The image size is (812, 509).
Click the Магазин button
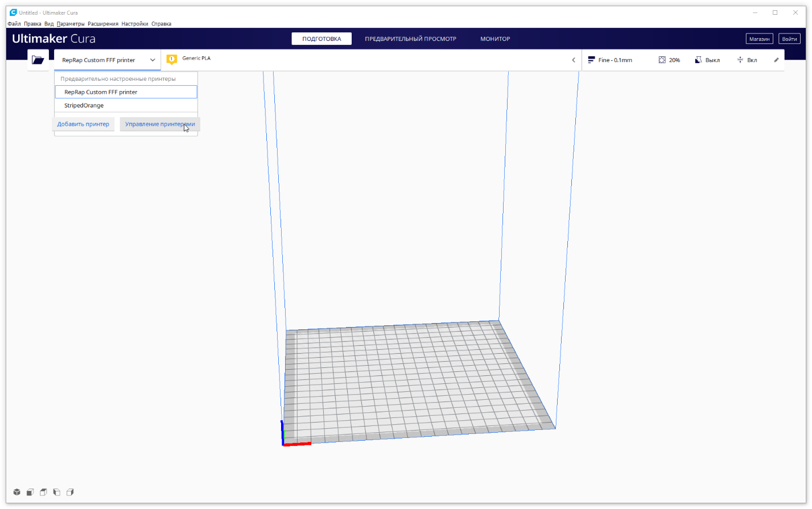pos(760,39)
